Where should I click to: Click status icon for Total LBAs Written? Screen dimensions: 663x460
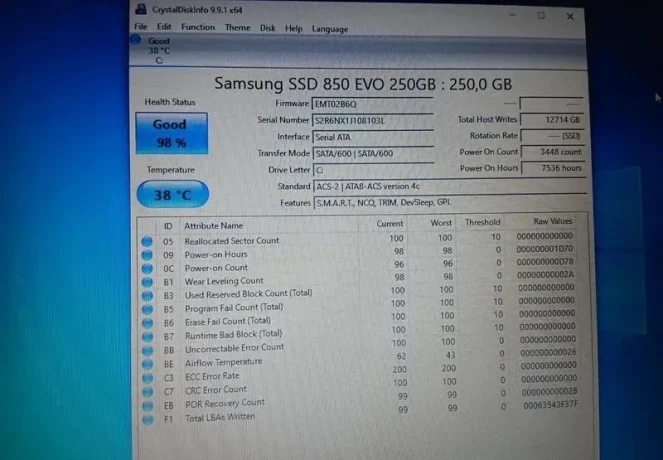148,420
